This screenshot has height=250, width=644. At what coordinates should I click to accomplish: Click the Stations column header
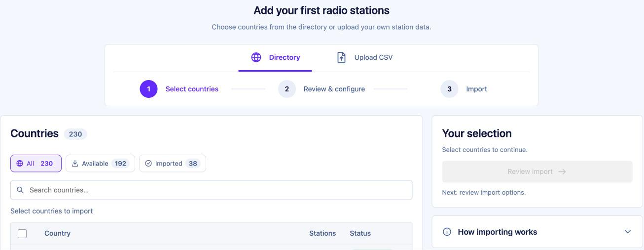(x=322, y=233)
